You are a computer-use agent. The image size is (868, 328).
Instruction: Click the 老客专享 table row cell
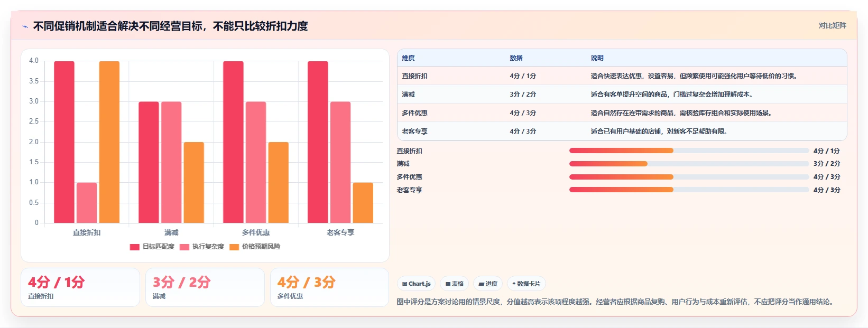coord(414,132)
